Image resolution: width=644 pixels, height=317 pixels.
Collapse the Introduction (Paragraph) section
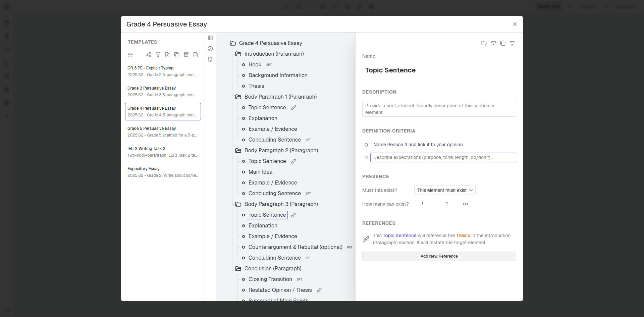point(238,54)
